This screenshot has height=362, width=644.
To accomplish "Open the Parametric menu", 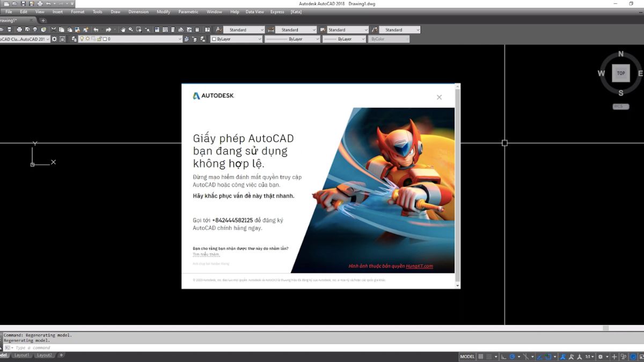I will (188, 12).
